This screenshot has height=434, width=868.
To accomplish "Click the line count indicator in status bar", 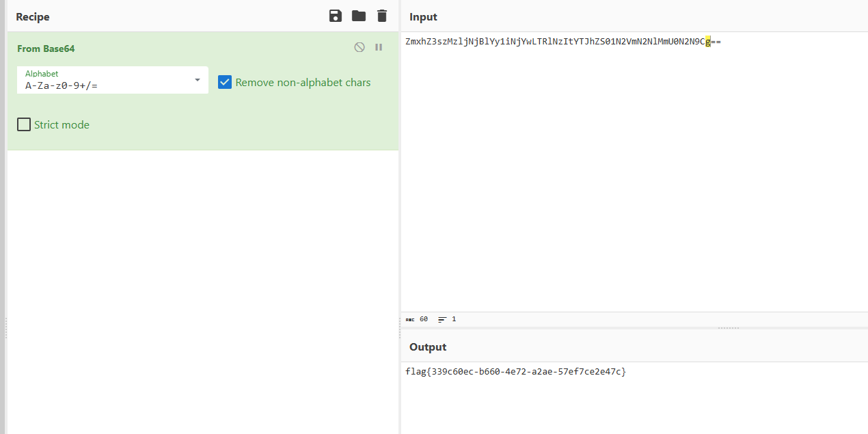I will coord(447,319).
